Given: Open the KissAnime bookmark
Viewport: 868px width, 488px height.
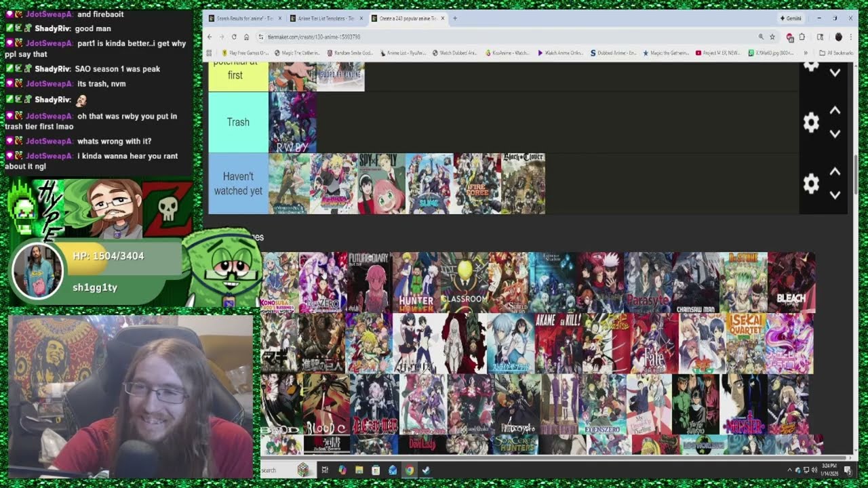Looking at the screenshot, I should [508, 52].
